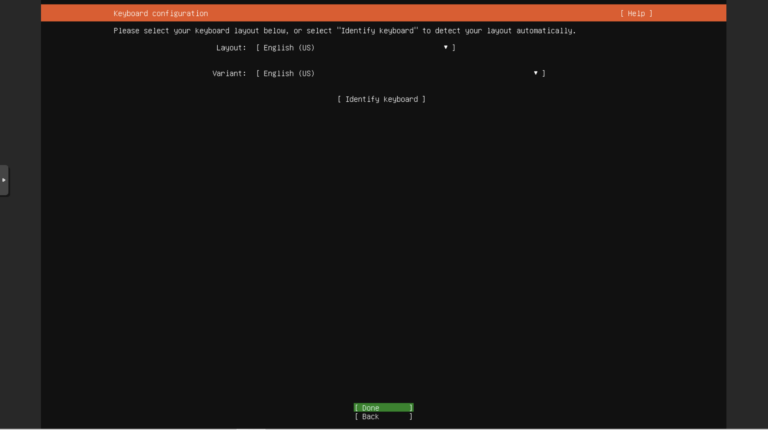This screenshot has height=430, width=768.
Task: Click the keyboard layout instruction sentence
Action: (x=344, y=30)
